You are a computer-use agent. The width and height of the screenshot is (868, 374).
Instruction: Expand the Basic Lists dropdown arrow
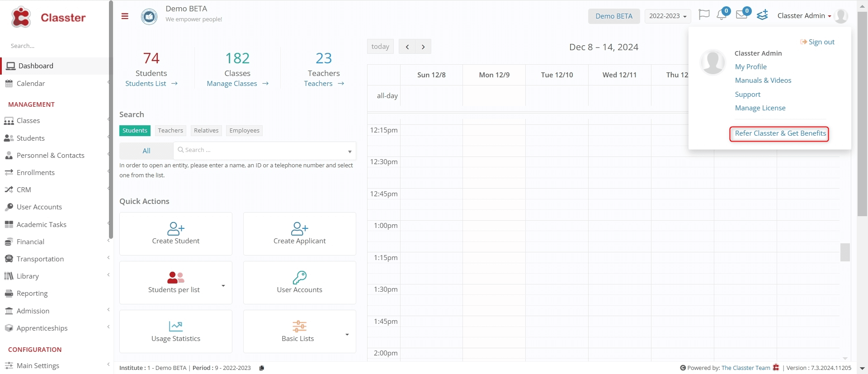pos(347,335)
